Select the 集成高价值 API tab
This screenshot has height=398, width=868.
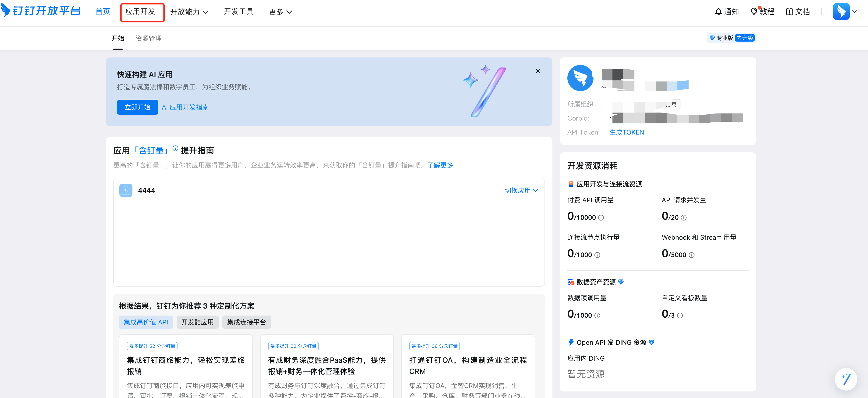pos(146,322)
